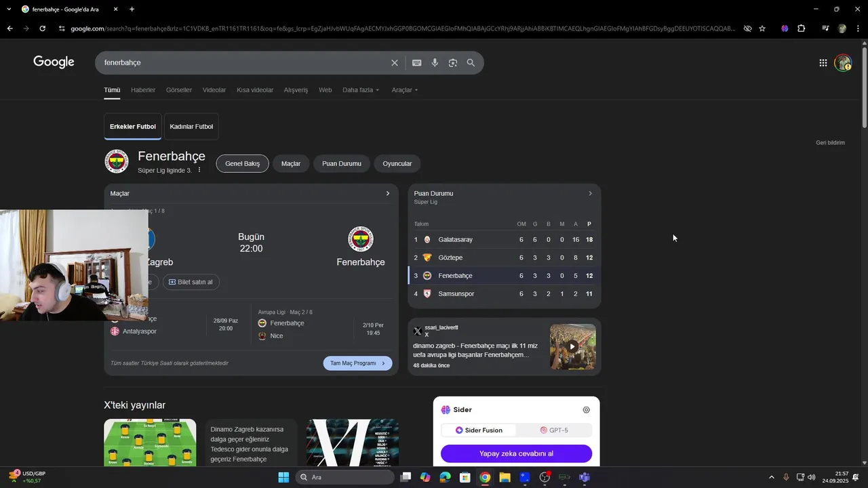The width and height of the screenshot is (868, 488).
Task: Select the Genel Bakış chip
Action: [x=243, y=163]
